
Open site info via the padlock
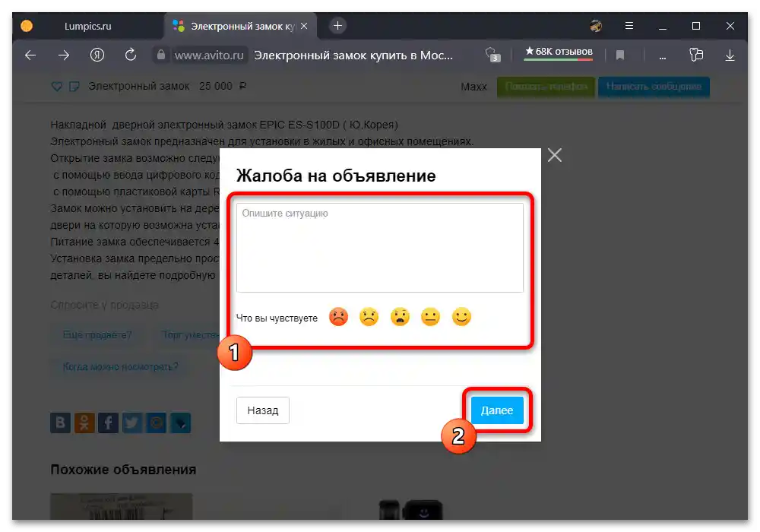161,55
